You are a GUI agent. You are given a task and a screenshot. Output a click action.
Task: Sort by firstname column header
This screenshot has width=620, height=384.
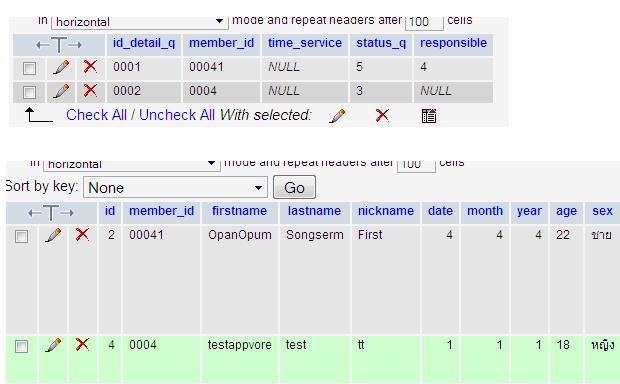tap(239, 211)
